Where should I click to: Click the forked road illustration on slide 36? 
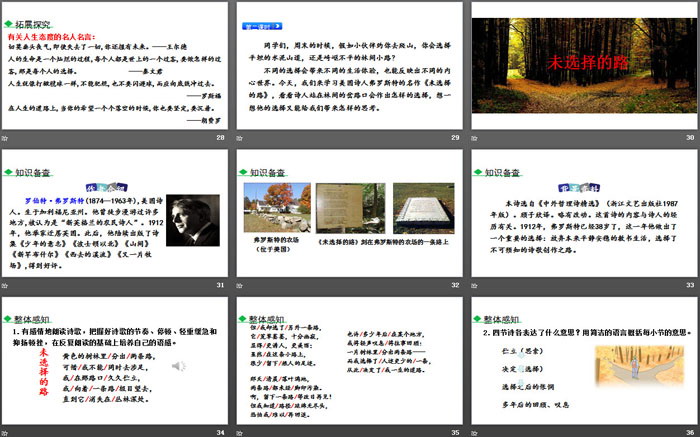tap(639, 366)
